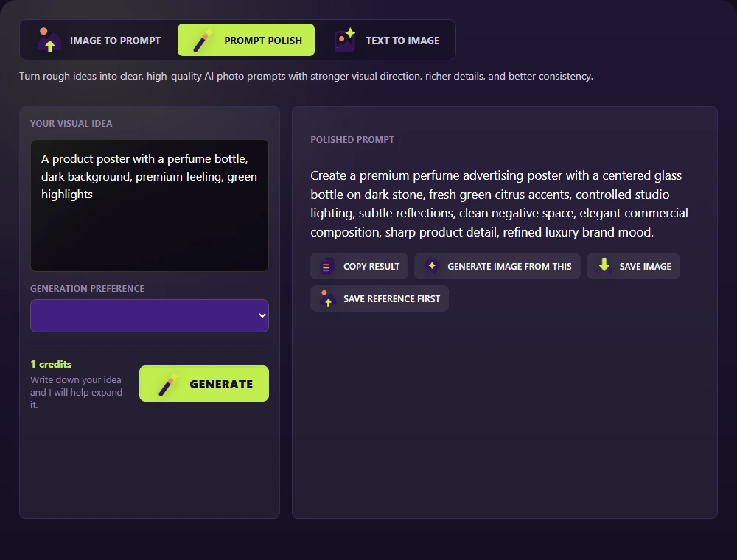Open the Generation Preference dropdown
The height and width of the screenshot is (560, 737).
coord(150,315)
